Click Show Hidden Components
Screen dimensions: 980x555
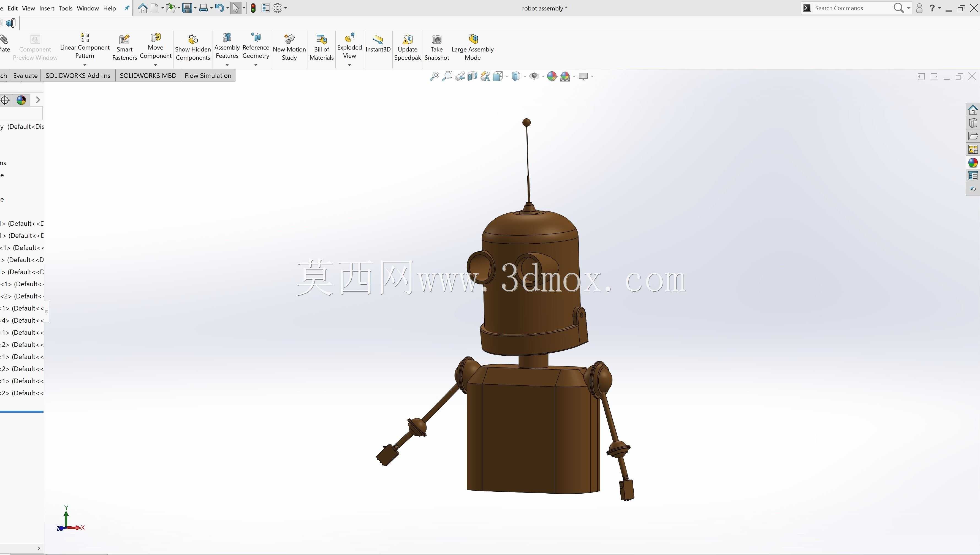tap(193, 48)
